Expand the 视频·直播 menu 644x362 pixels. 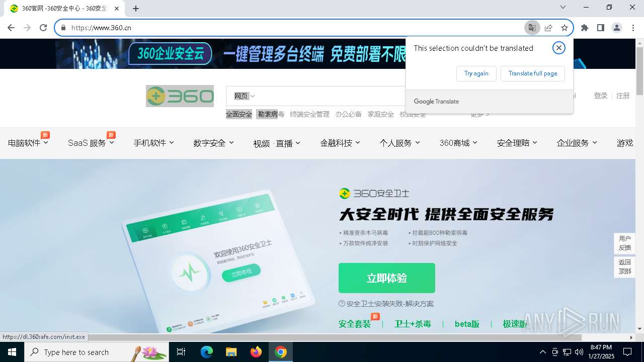[277, 143]
